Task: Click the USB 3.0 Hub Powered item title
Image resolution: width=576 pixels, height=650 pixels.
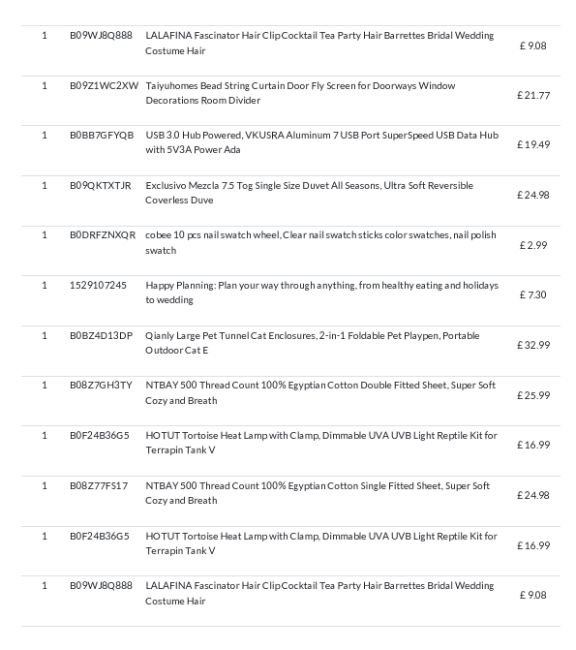Action: [x=322, y=142]
